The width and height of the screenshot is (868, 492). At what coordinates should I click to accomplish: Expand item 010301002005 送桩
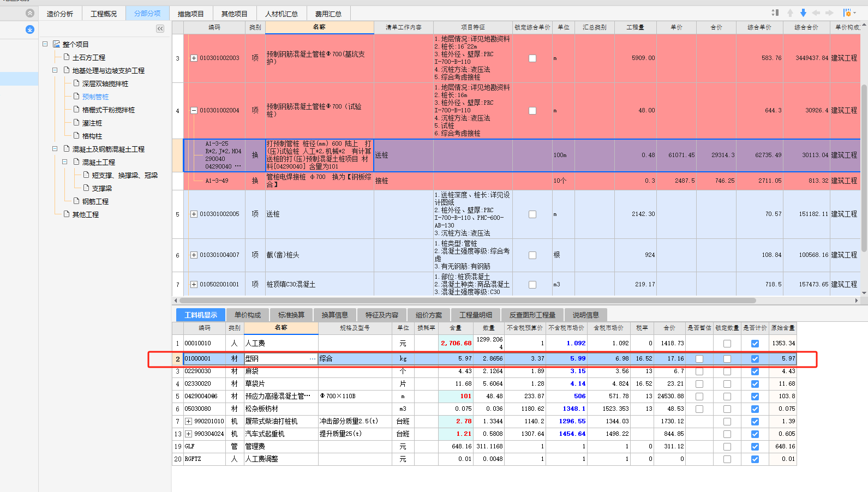coord(194,214)
